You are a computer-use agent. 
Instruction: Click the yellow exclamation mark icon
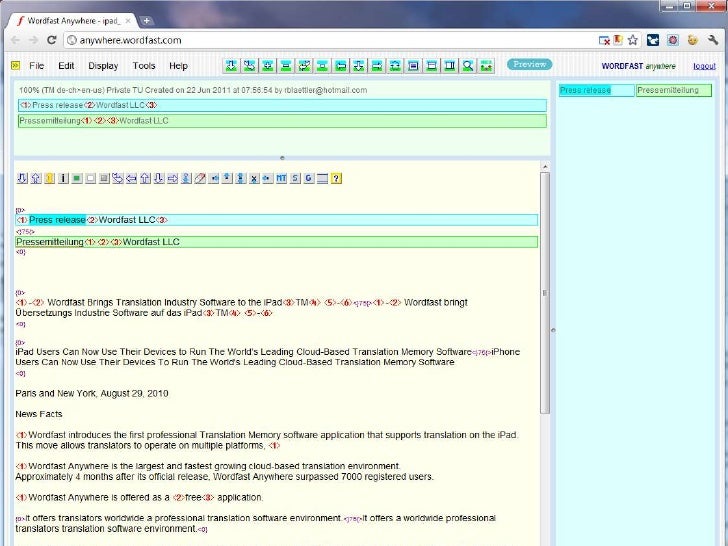point(50,178)
